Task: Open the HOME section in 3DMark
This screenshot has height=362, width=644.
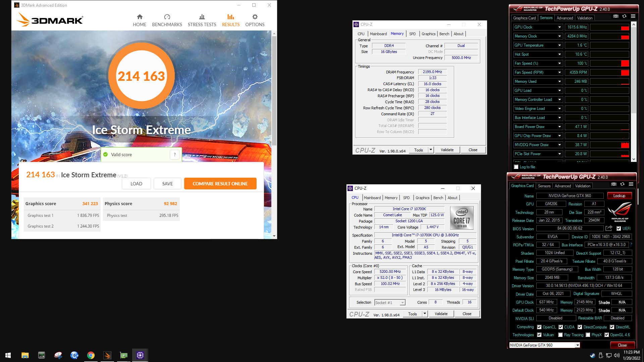Action: [140, 20]
